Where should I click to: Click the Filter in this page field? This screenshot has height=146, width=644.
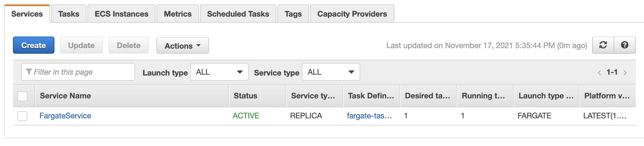[x=78, y=72]
